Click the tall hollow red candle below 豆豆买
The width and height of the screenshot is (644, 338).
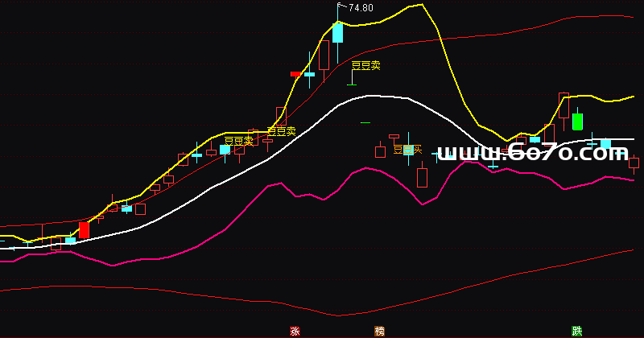click(x=422, y=175)
